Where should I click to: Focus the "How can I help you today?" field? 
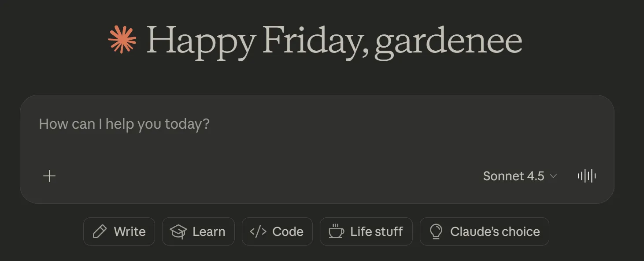pyautogui.click(x=124, y=124)
